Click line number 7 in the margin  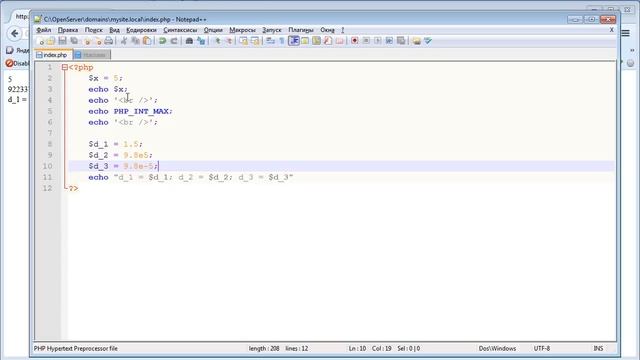coord(50,133)
